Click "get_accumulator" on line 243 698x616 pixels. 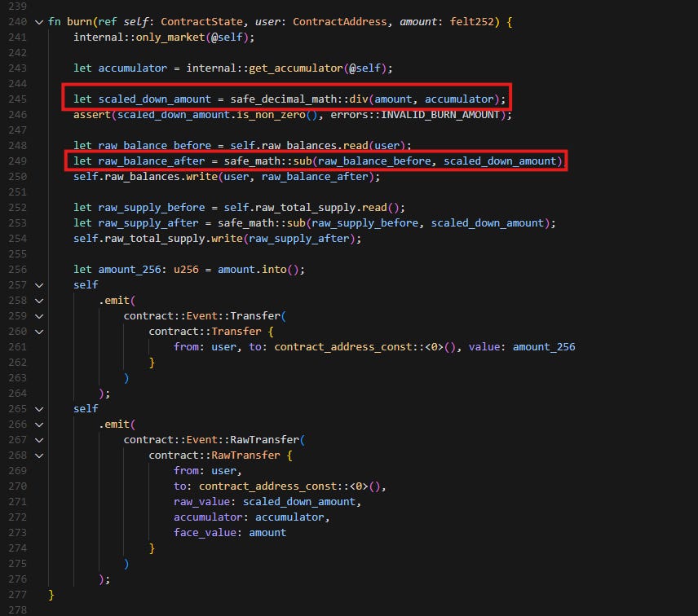coord(295,68)
